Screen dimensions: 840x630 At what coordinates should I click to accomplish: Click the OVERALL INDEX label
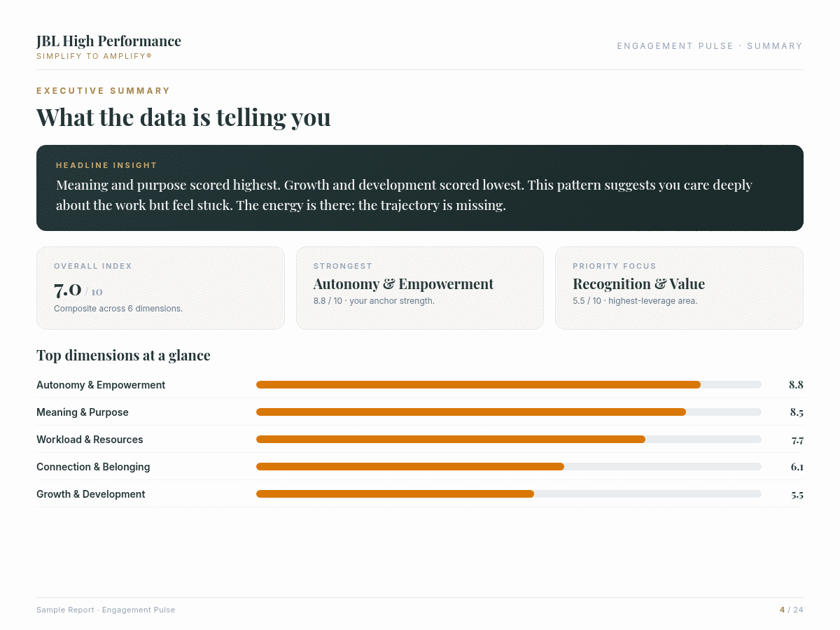(x=93, y=266)
